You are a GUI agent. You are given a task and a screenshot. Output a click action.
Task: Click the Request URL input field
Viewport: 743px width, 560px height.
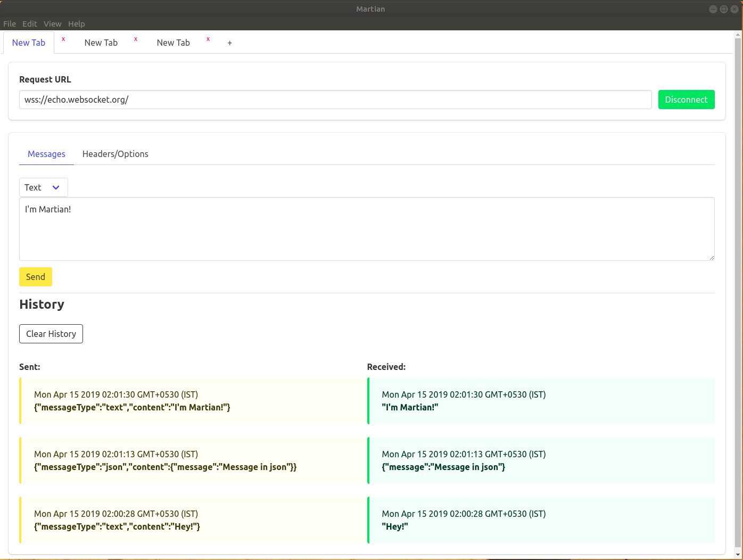pyautogui.click(x=335, y=100)
